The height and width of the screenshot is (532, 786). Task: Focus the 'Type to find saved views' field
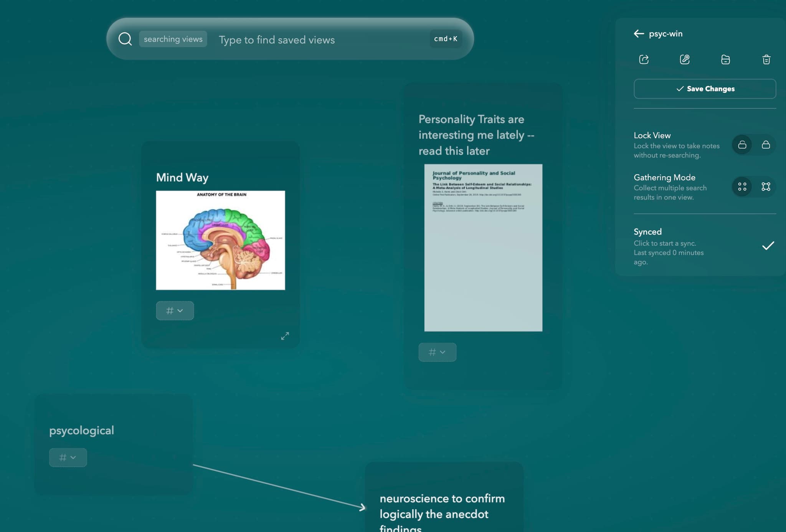point(276,40)
